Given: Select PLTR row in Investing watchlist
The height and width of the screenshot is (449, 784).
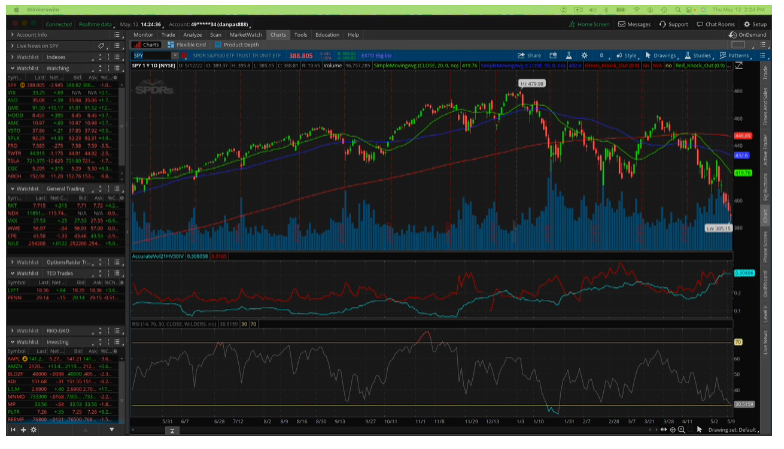Looking at the screenshot, I should tap(64, 412).
